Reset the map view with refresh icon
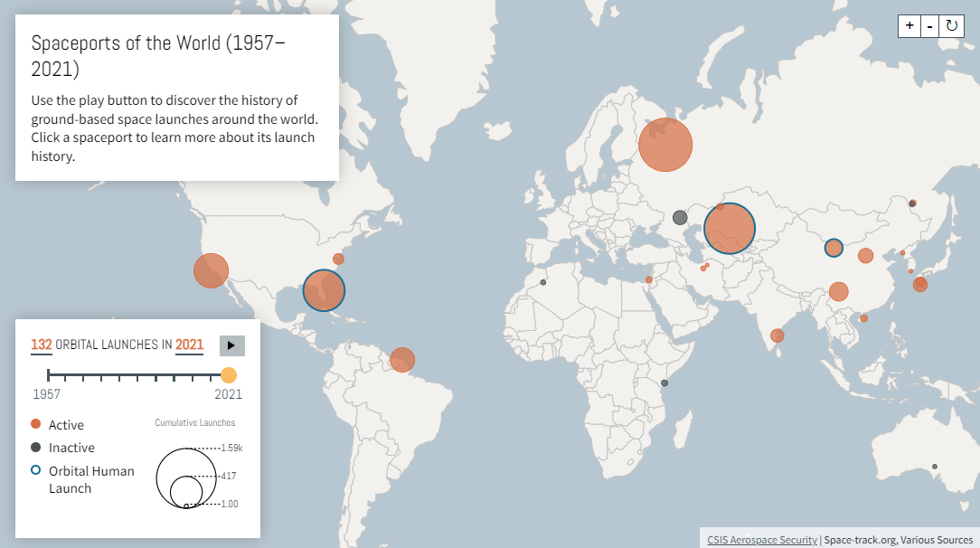Image resolution: width=980 pixels, height=548 pixels. pyautogui.click(x=952, y=26)
